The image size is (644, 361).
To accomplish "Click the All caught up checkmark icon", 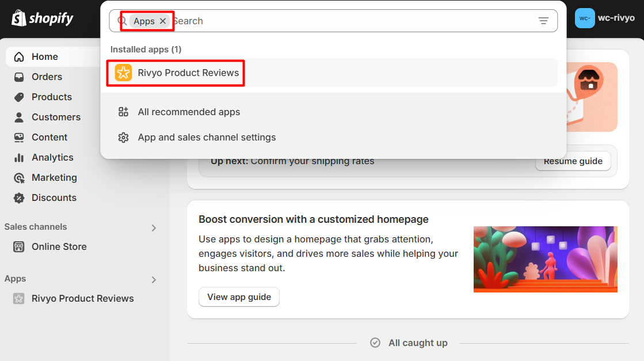I will (375, 343).
